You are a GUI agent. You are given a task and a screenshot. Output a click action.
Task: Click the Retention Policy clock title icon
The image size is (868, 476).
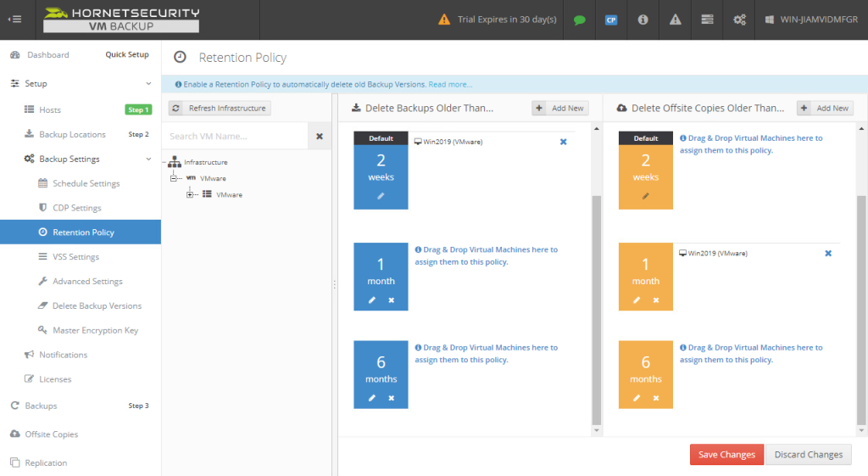pos(180,57)
